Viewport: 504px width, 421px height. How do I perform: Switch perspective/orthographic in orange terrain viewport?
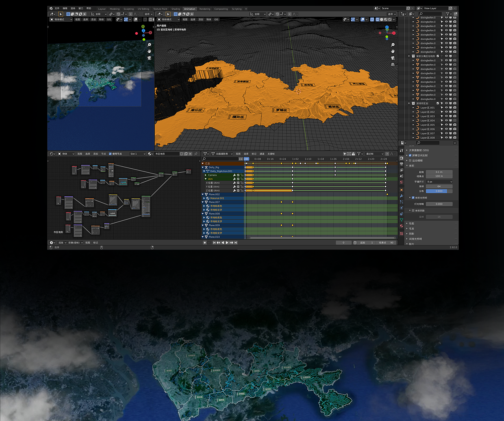click(x=393, y=64)
